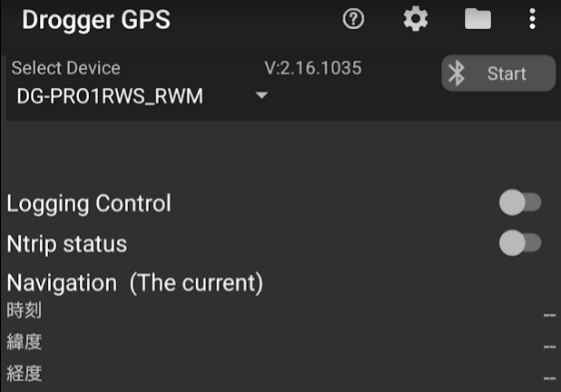This screenshot has width=561, height=392.
Task: Expand the device list dropdown arrow
Action: pos(261,95)
